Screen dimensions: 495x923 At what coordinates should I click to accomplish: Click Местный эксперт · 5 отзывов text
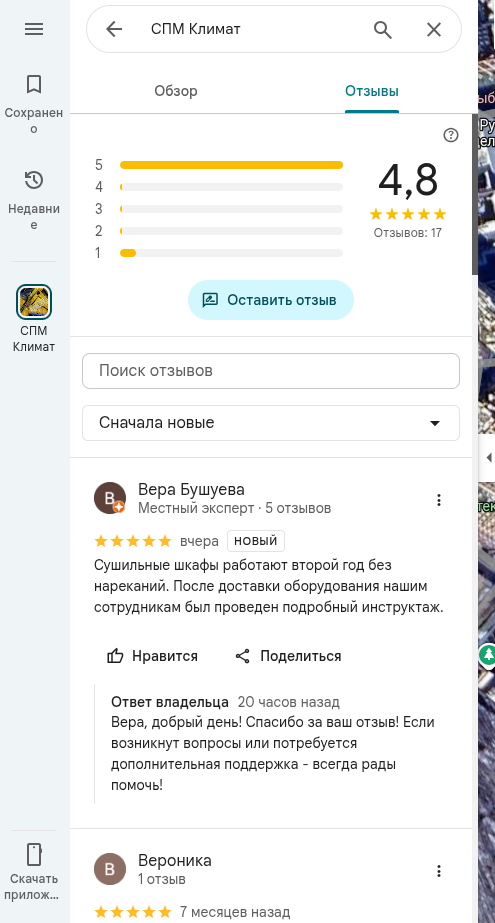(x=234, y=508)
